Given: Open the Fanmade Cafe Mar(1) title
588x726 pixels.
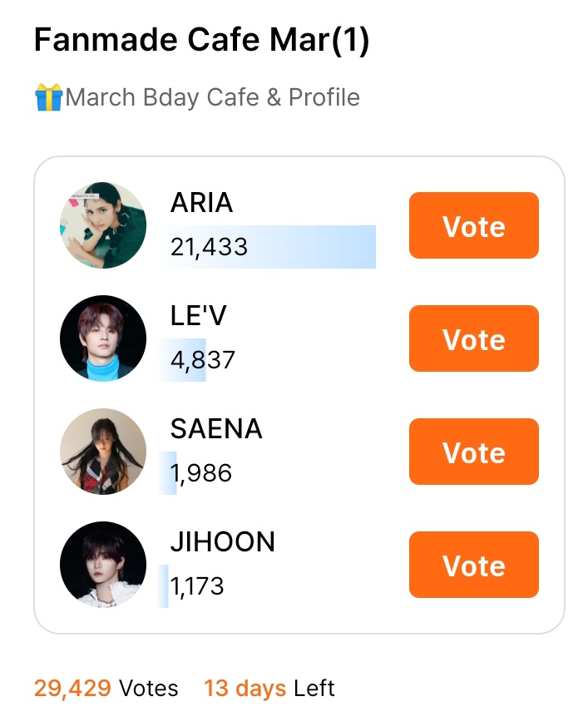Looking at the screenshot, I should [202, 40].
